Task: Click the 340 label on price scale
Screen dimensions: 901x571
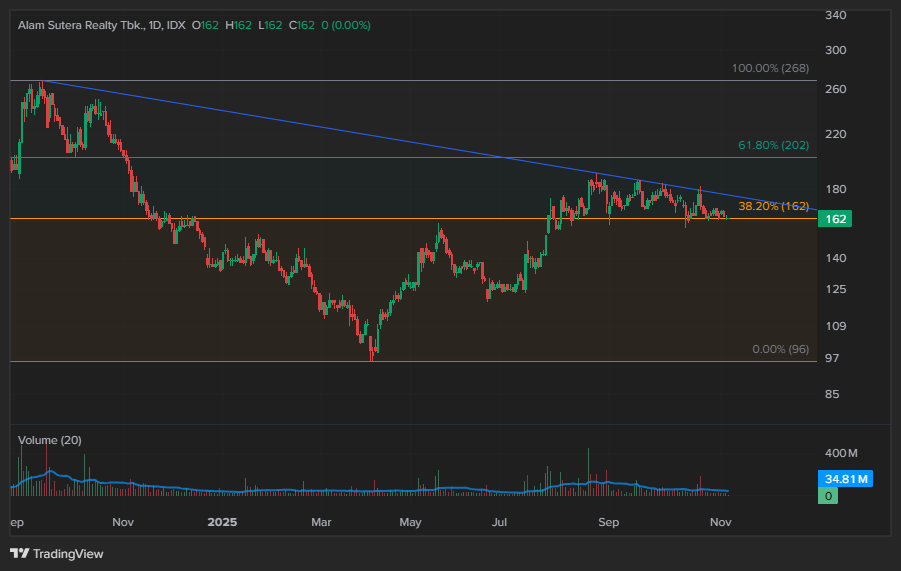Action: coord(837,15)
